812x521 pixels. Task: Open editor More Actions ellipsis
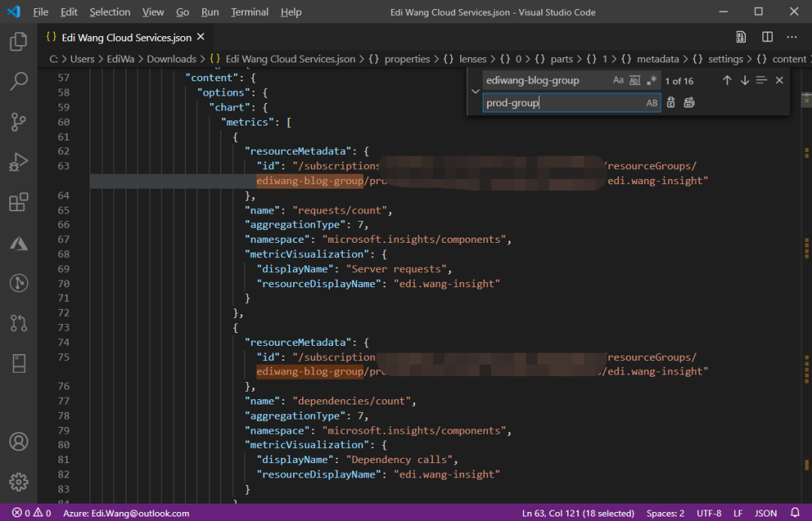coord(792,37)
